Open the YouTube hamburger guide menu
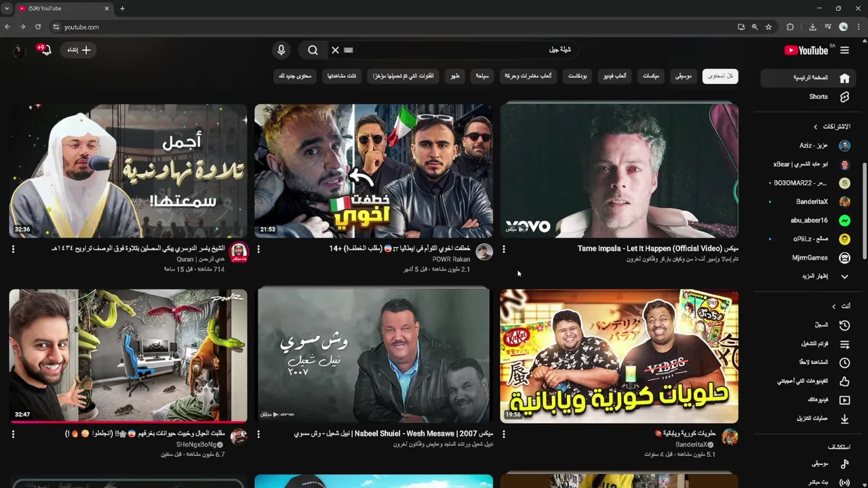Viewport: 868px width, 488px height. (x=844, y=50)
